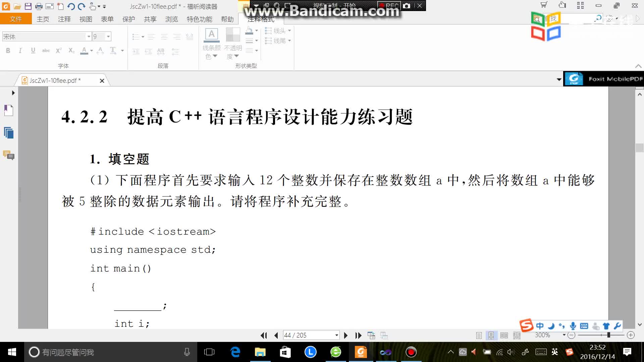
Task: Click the zoom out minus button
Action: click(x=572, y=335)
